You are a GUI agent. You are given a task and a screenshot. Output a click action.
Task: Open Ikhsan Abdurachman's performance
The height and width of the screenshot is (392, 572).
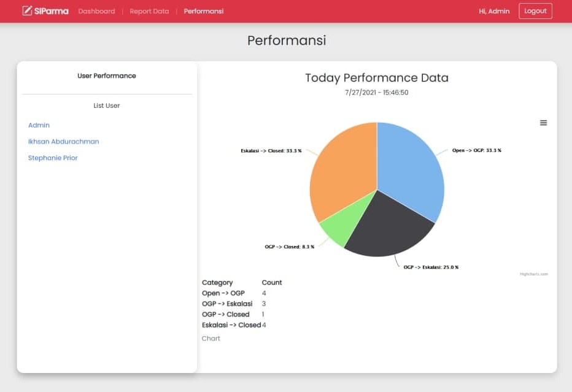click(63, 142)
